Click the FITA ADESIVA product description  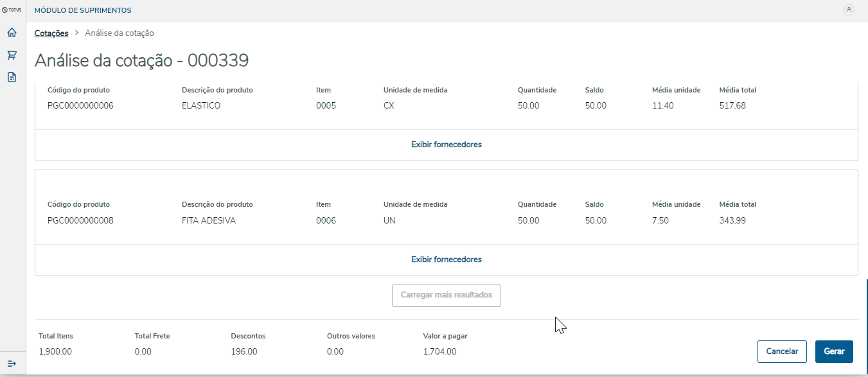209,220
